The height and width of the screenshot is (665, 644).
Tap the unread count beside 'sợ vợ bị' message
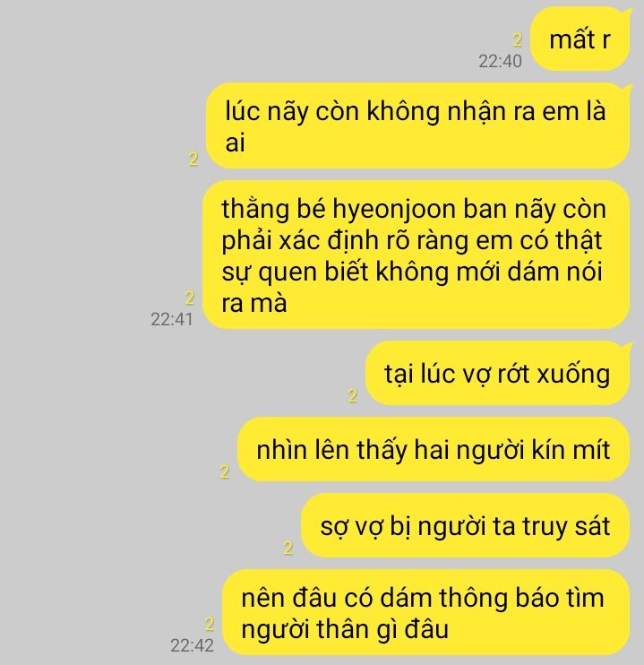[288, 548]
